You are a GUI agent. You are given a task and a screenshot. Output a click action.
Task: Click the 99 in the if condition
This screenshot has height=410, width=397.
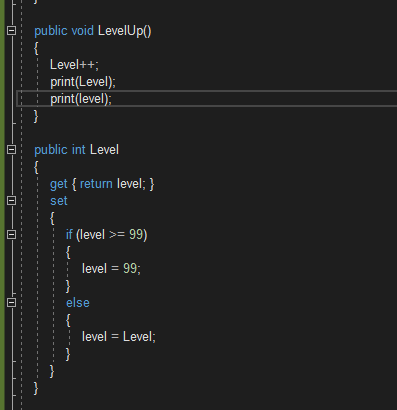pyautogui.click(x=136, y=235)
